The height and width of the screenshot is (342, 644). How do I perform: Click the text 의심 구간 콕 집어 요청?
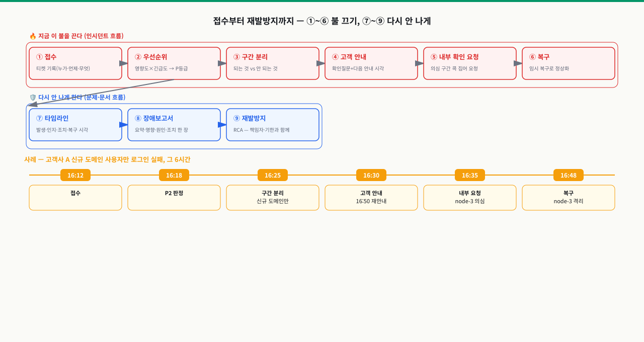pyautogui.click(x=454, y=68)
